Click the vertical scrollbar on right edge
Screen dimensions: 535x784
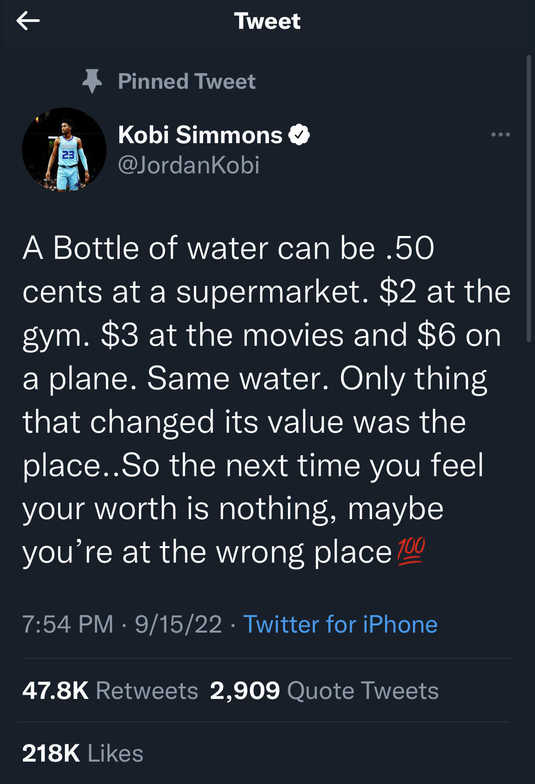529,199
